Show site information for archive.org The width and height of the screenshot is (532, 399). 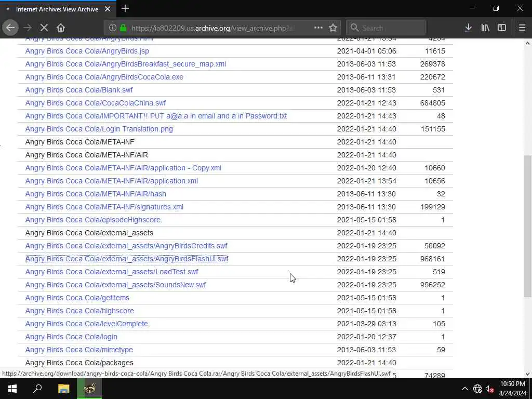click(x=113, y=28)
